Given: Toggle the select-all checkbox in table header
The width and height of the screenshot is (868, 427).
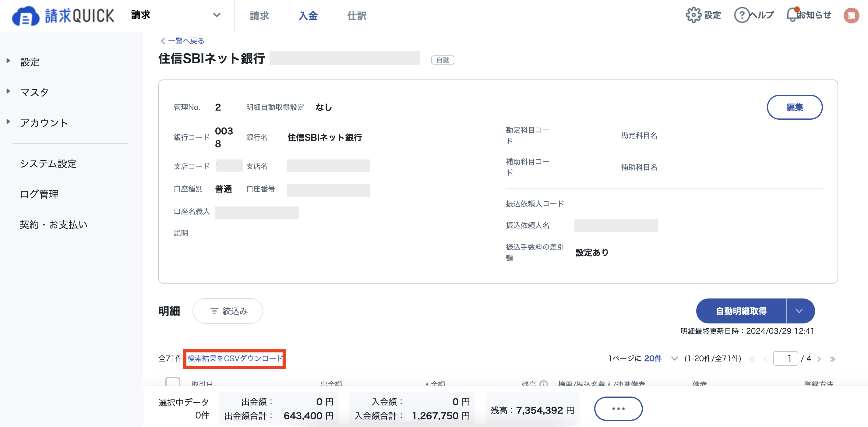Looking at the screenshot, I should [x=172, y=382].
